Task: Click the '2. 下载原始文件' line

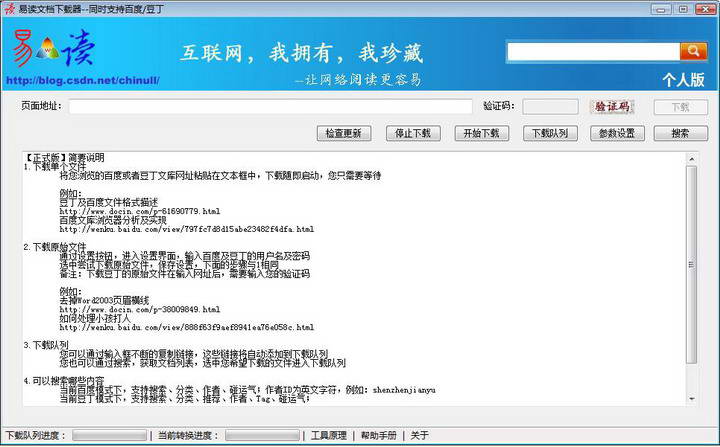Action: [55, 247]
